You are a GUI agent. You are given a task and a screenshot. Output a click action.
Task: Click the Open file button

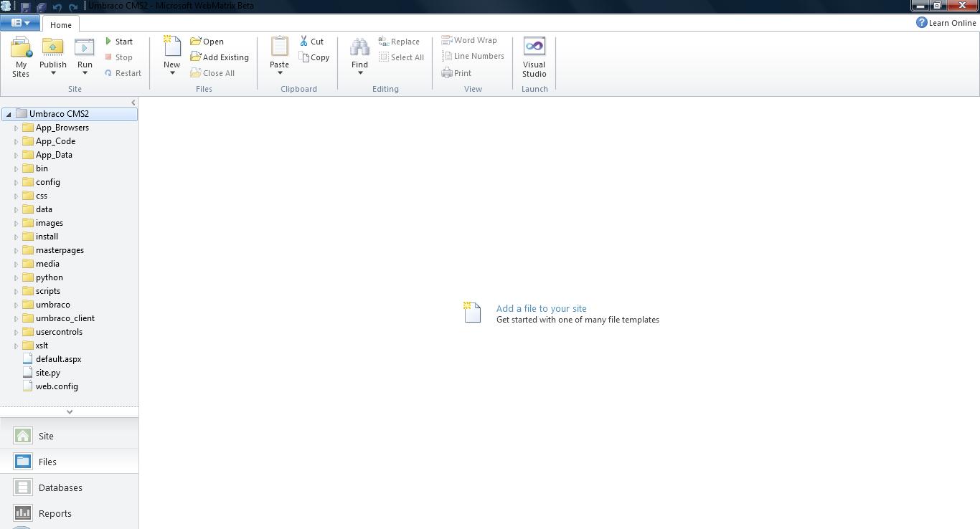tap(207, 42)
